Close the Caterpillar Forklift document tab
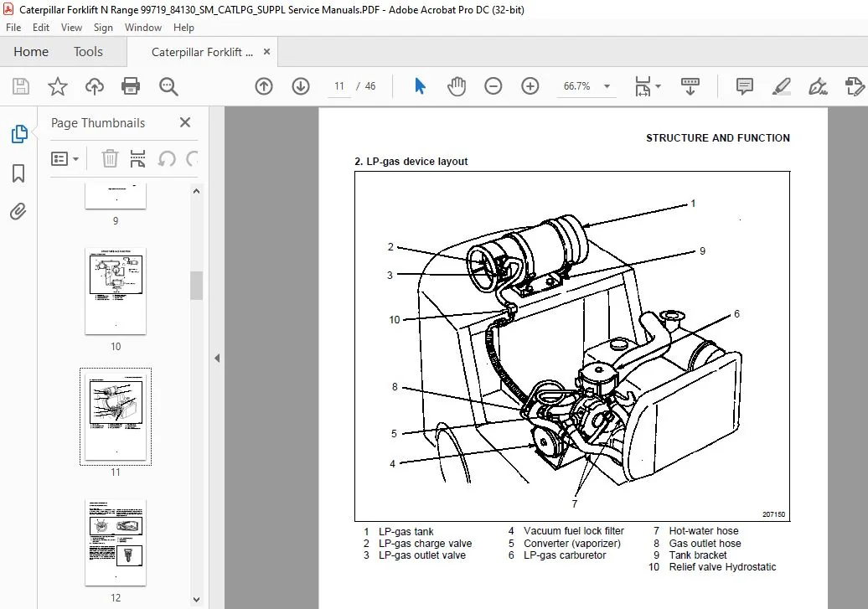Image resolution: width=868 pixels, height=609 pixels. (x=266, y=51)
